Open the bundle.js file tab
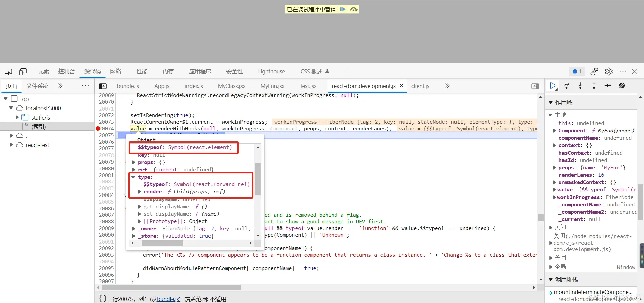Screen dimensions: 644x303 pos(128,86)
